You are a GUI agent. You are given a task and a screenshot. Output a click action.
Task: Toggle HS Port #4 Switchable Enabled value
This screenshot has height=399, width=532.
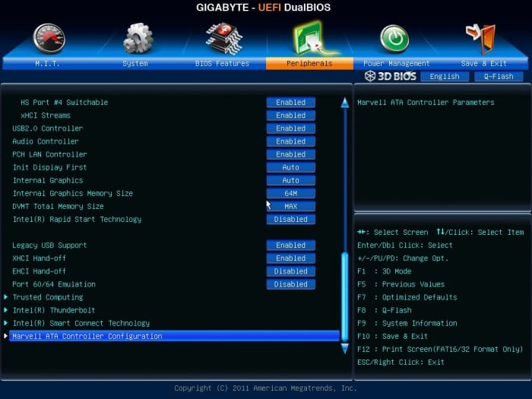coord(291,103)
